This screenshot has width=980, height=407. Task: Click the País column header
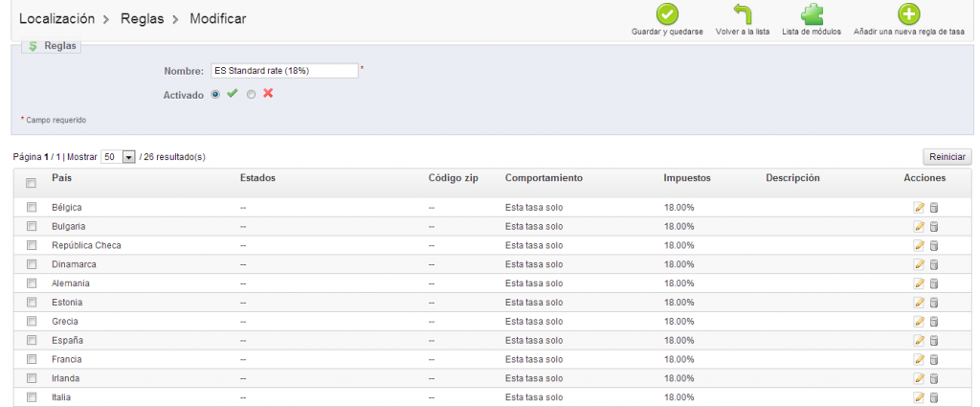[62, 178]
